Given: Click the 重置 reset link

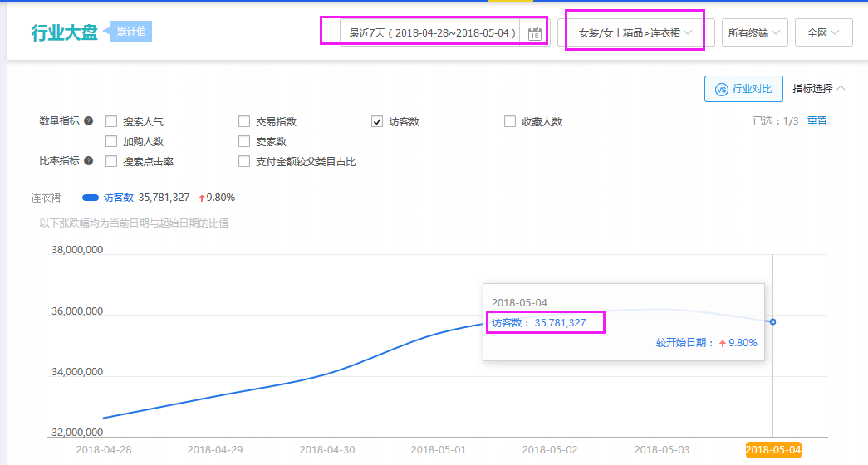Looking at the screenshot, I should [x=817, y=121].
